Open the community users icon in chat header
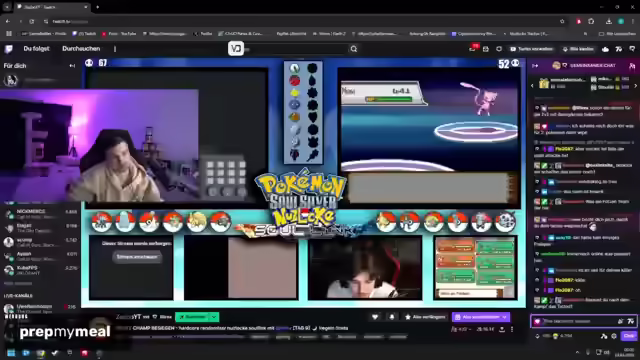This screenshot has height=360, width=640. click(632, 65)
